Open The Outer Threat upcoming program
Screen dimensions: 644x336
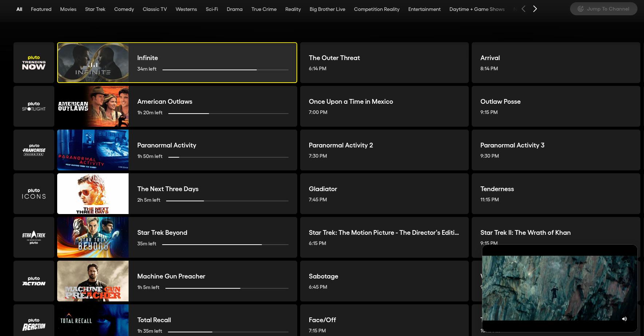click(x=384, y=63)
